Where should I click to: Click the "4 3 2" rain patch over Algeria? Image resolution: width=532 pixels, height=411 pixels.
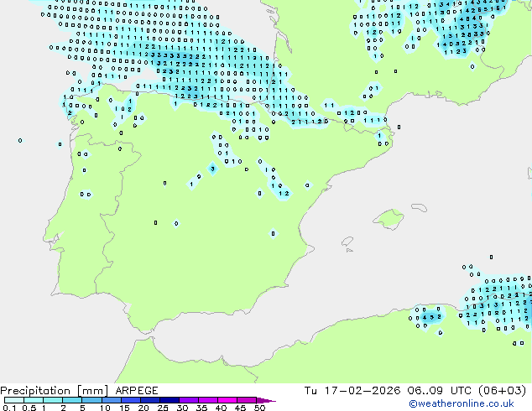(x=431, y=317)
